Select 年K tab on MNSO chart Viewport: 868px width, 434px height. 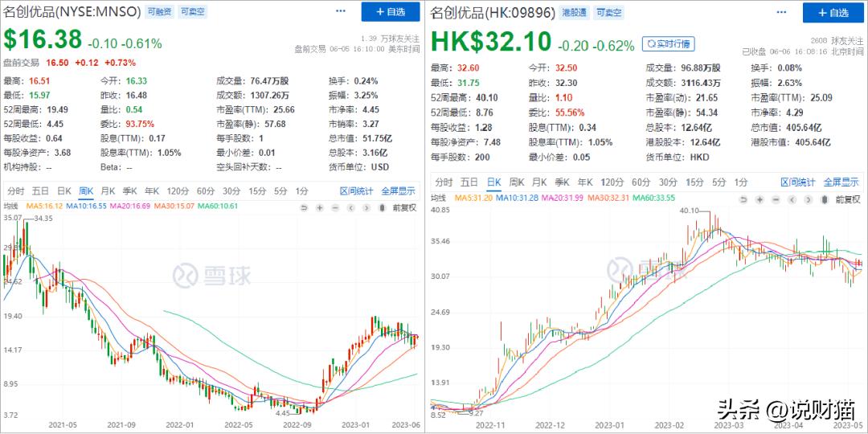point(152,191)
